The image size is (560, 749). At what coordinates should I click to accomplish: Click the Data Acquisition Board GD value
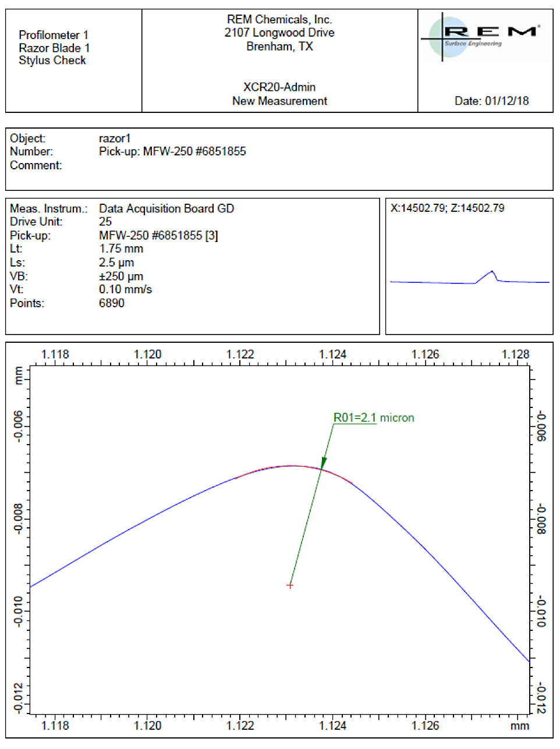click(166, 208)
